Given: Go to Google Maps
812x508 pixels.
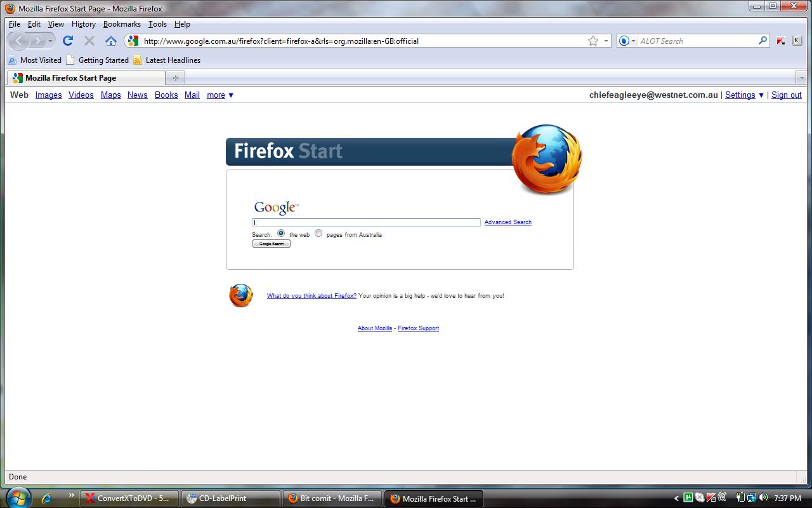Looking at the screenshot, I should click(x=111, y=95).
